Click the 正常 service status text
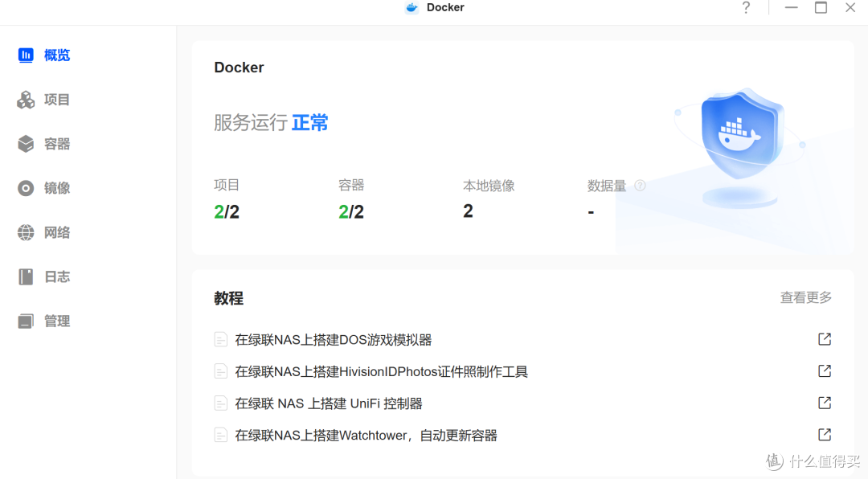Viewport: 868px width, 479px height. click(310, 122)
